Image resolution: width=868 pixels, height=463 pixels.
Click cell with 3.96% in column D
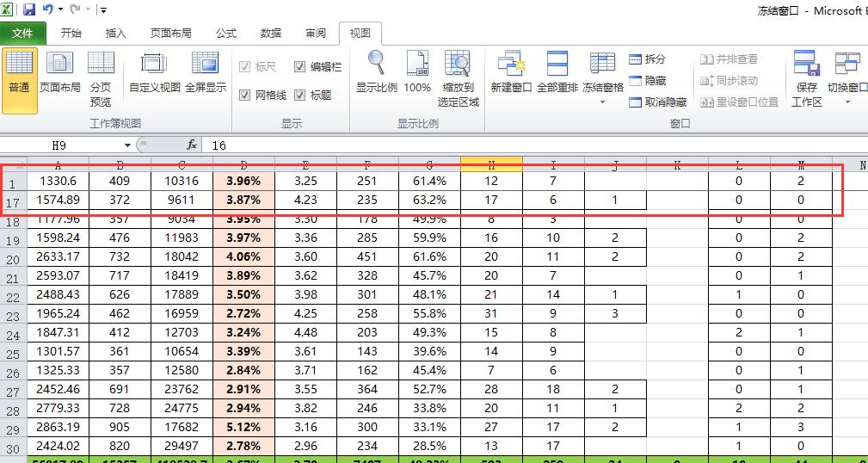point(243,181)
